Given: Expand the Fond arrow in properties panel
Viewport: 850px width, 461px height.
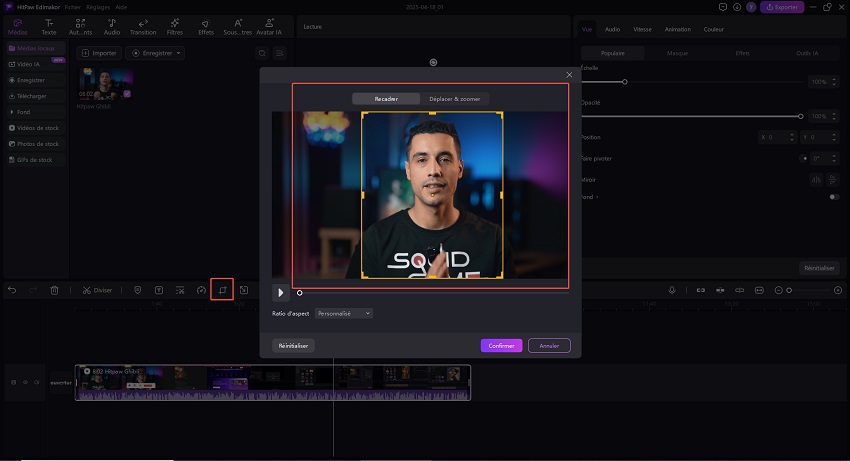Looking at the screenshot, I should 597,197.
